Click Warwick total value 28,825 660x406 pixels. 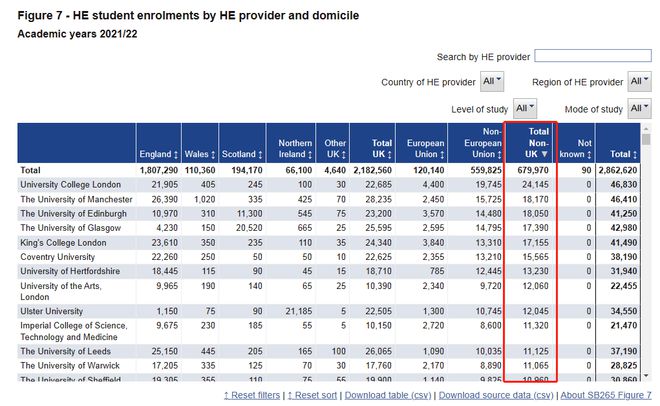[x=624, y=366]
